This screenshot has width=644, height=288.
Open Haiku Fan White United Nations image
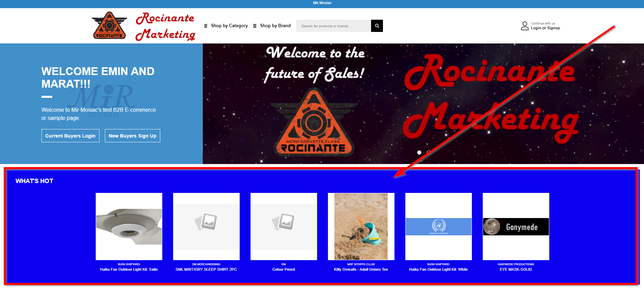[x=439, y=227]
